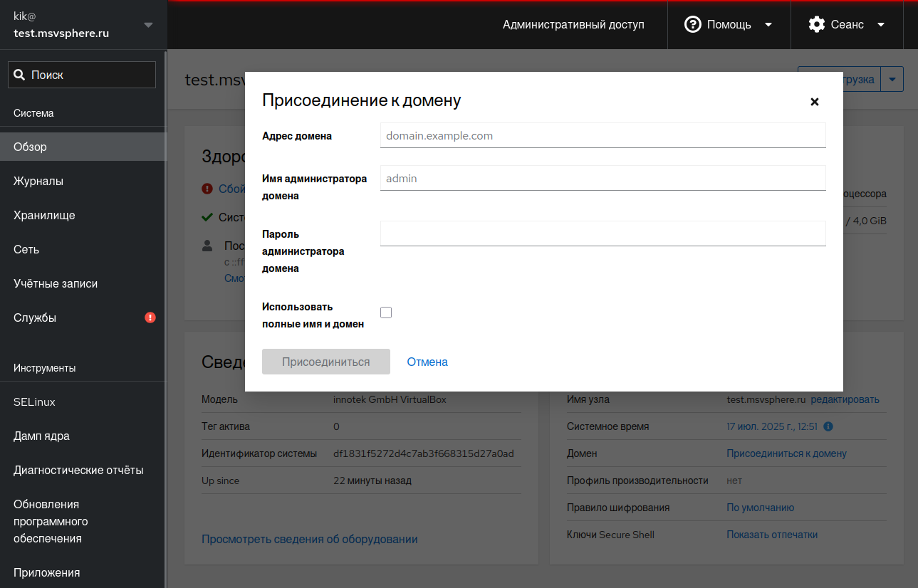Viewport: 918px width, 588px height.
Task: Click the domain address input field
Action: coord(603,135)
